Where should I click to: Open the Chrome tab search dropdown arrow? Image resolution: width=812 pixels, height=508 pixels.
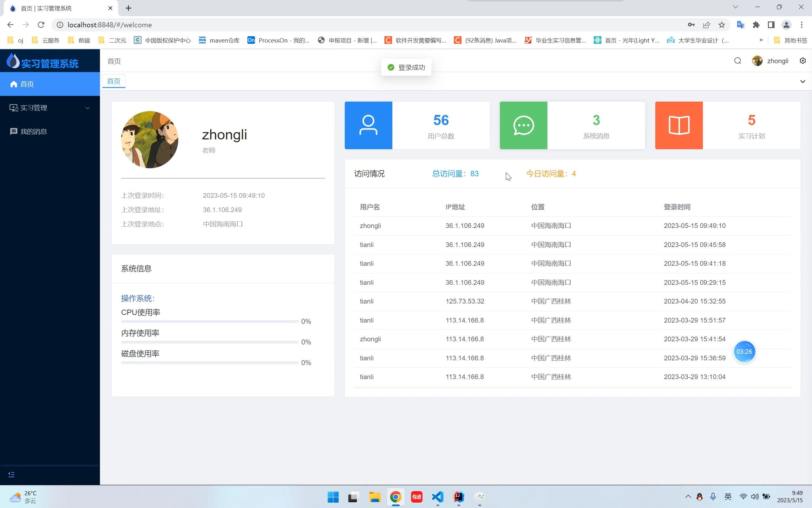click(x=736, y=7)
